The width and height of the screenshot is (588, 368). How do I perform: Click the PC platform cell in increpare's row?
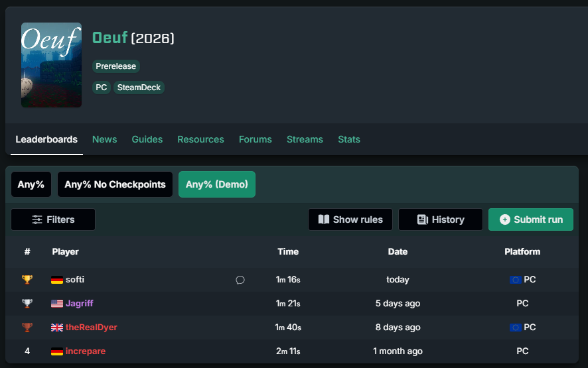[x=522, y=351]
